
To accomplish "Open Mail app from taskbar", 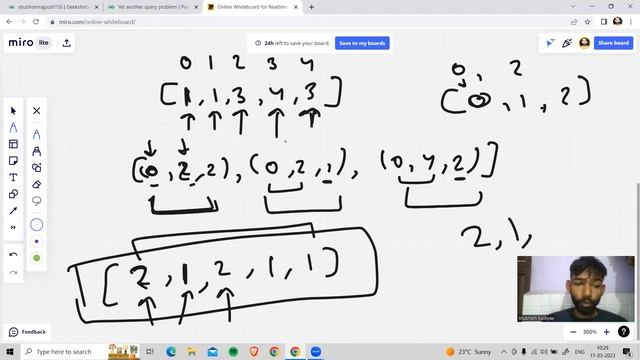I will [x=213, y=351].
